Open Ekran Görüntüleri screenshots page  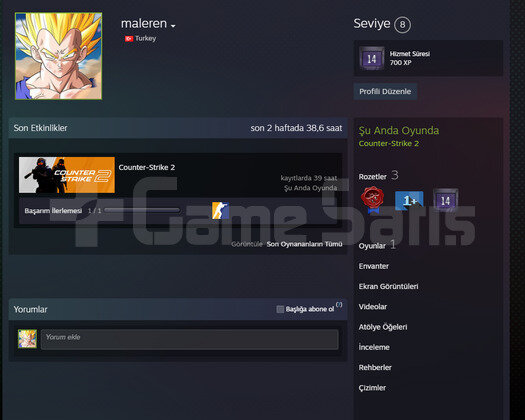tap(388, 286)
